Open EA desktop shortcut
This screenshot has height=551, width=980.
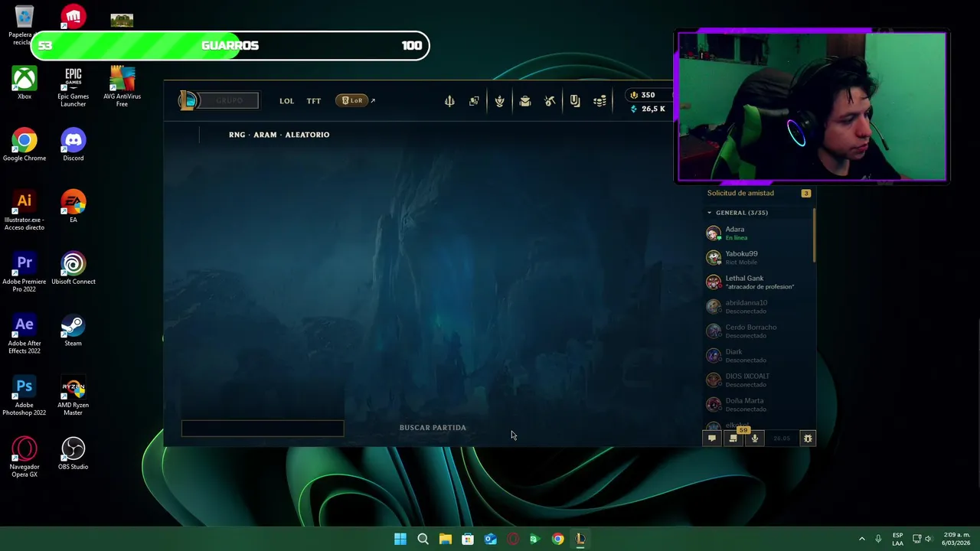point(73,207)
